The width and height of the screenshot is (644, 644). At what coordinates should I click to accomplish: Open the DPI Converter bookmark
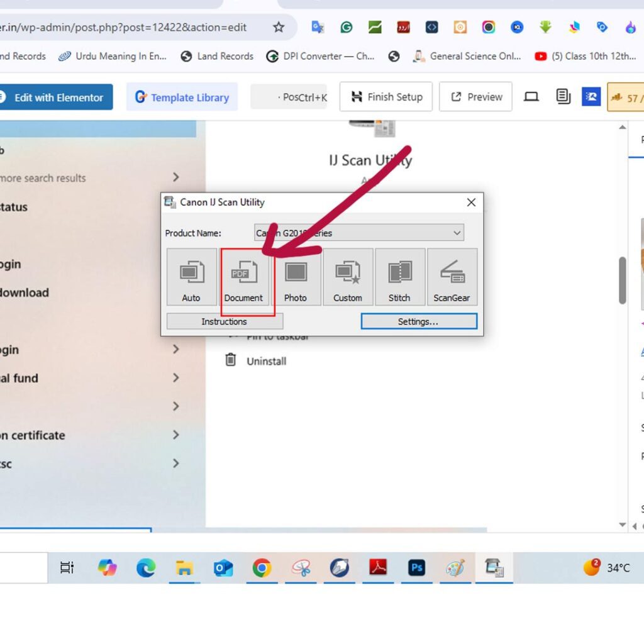point(320,56)
